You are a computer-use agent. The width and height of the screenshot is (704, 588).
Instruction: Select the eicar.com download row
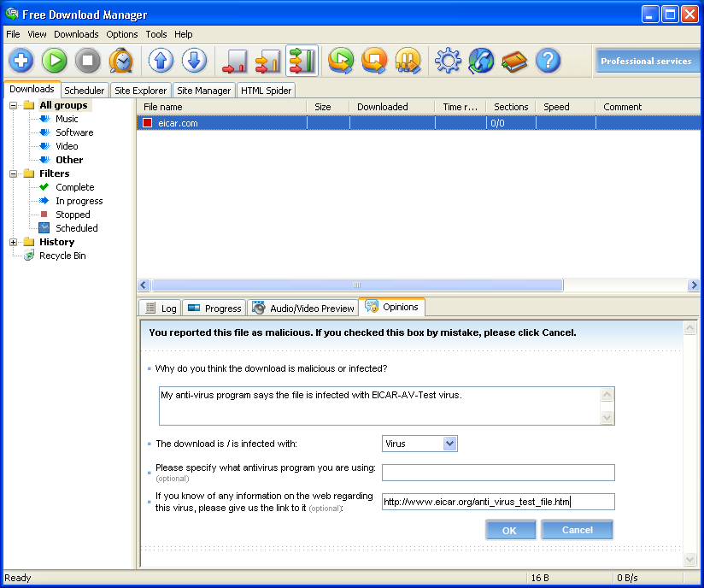(418, 122)
